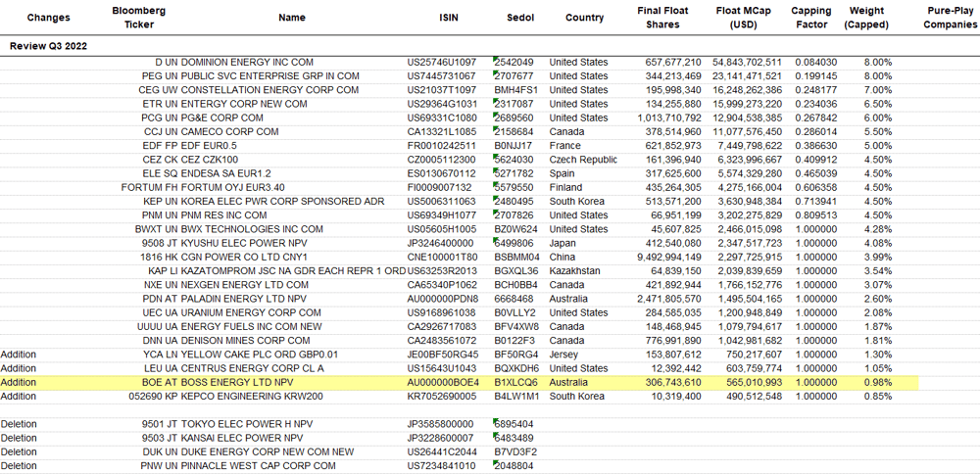
Task: Click the ISIN column header
Action: point(448,18)
